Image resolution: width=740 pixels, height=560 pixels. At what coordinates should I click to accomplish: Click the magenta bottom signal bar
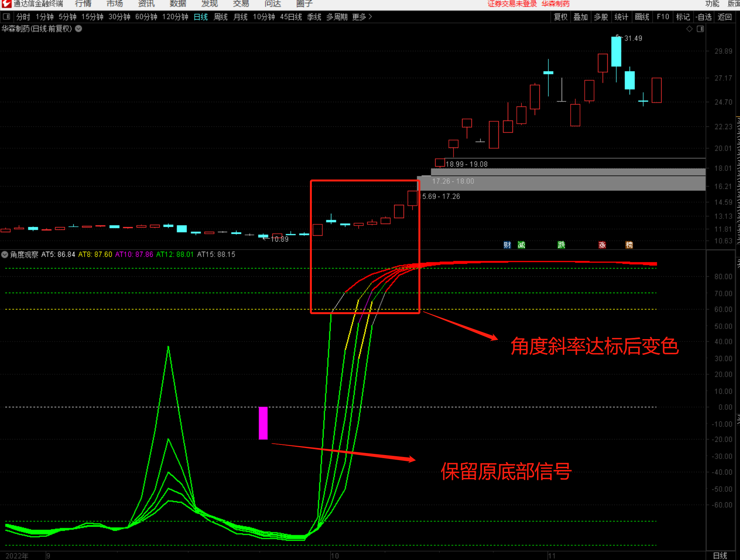click(263, 423)
